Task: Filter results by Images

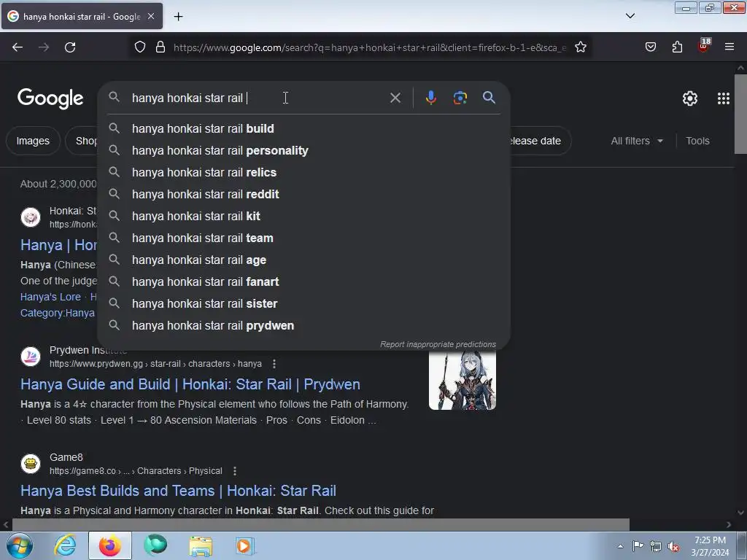Action: (33, 141)
